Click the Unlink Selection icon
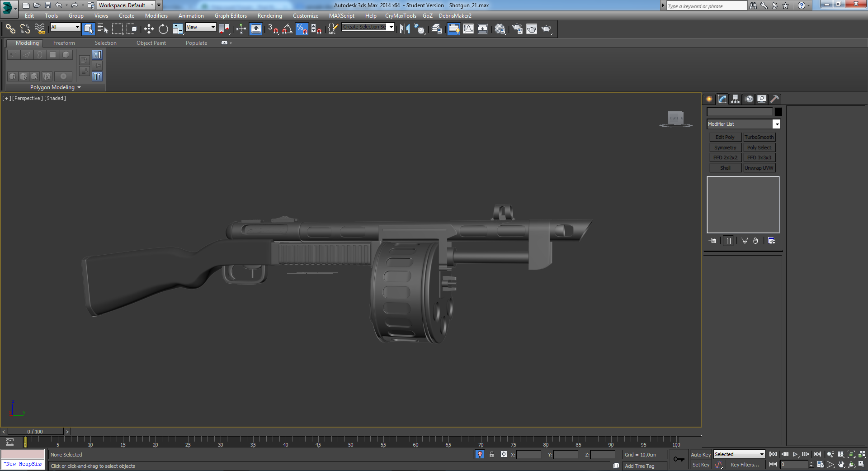Image resolution: width=868 pixels, height=471 pixels. pos(25,29)
